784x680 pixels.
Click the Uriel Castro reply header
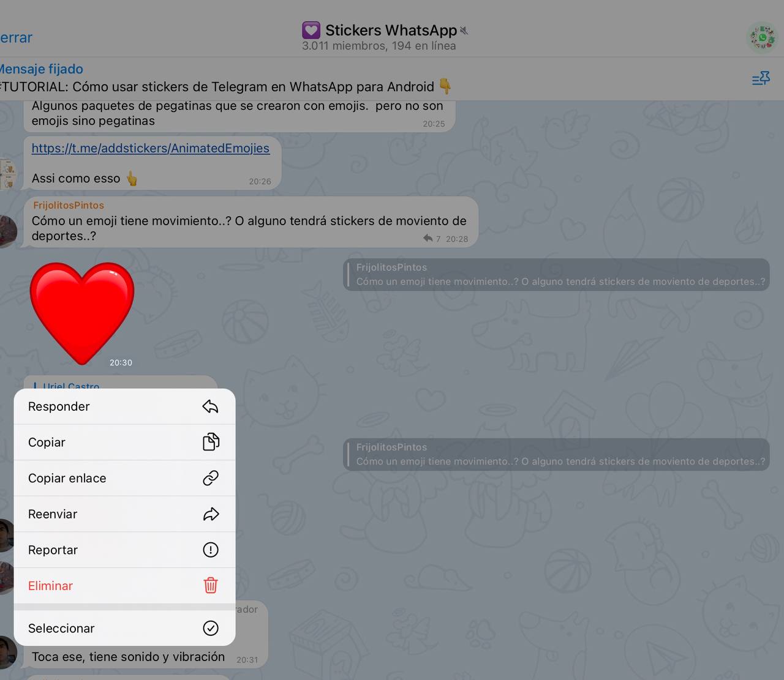point(71,386)
